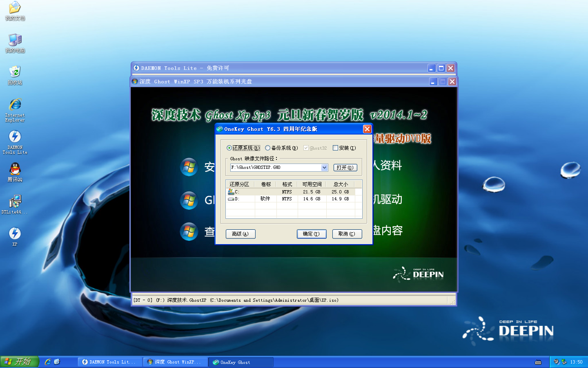Viewport: 588px width, 368px height.
Task: Click the 高级(A) advanced button
Action: tap(241, 234)
